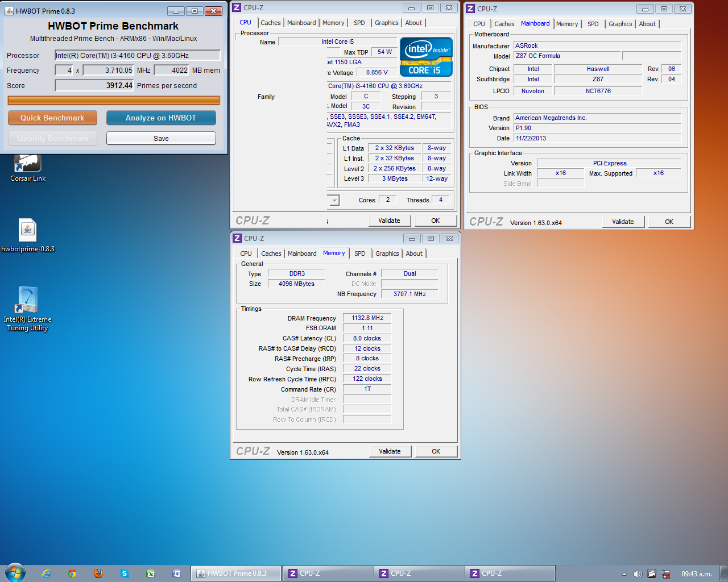Click the Intel Core i5 logo in CPU-Z
This screenshot has height=582, width=728.
point(426,57)
